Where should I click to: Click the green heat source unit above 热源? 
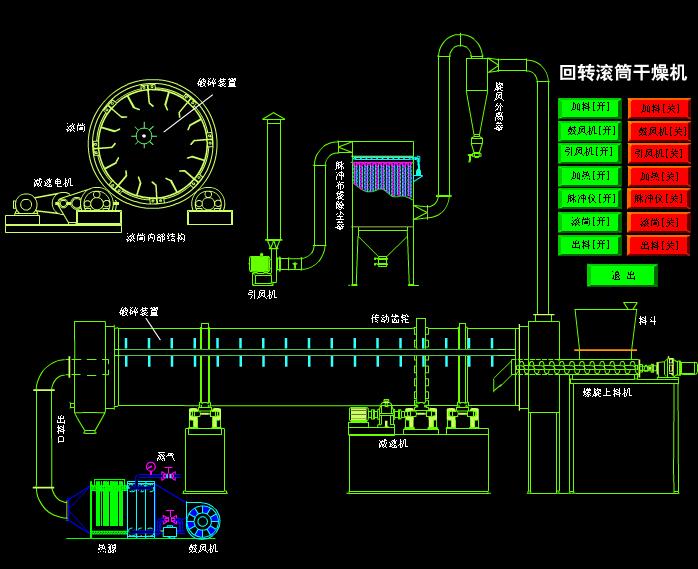109,508
